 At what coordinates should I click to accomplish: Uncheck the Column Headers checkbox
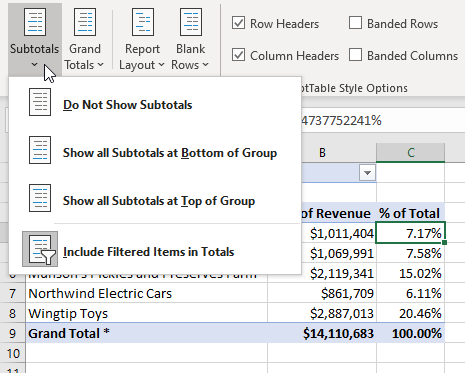[238, 55]
